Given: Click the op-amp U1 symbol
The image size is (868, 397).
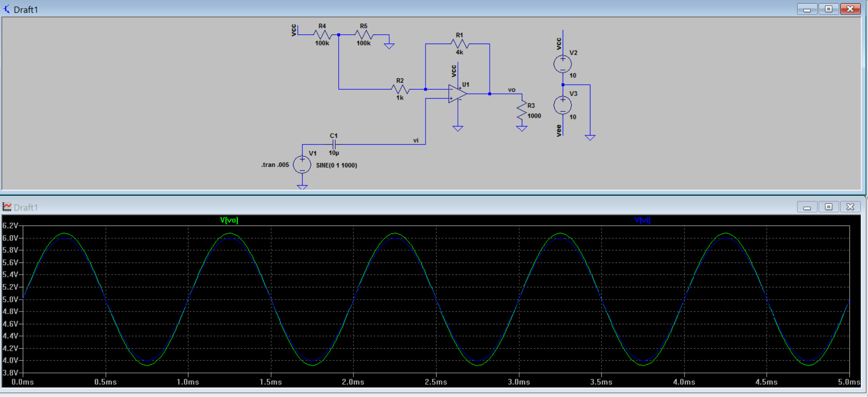Looking at the screenshot, I should pos(457,94).
